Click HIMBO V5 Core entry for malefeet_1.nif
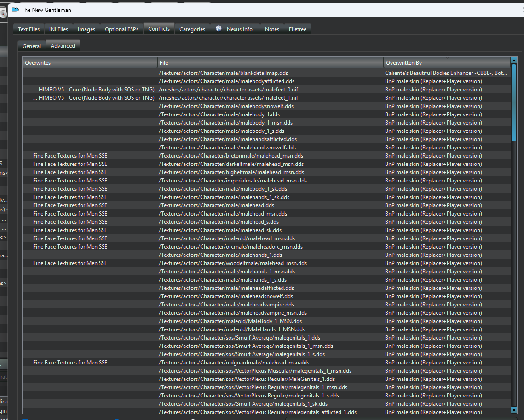 (x=94, y=98)
